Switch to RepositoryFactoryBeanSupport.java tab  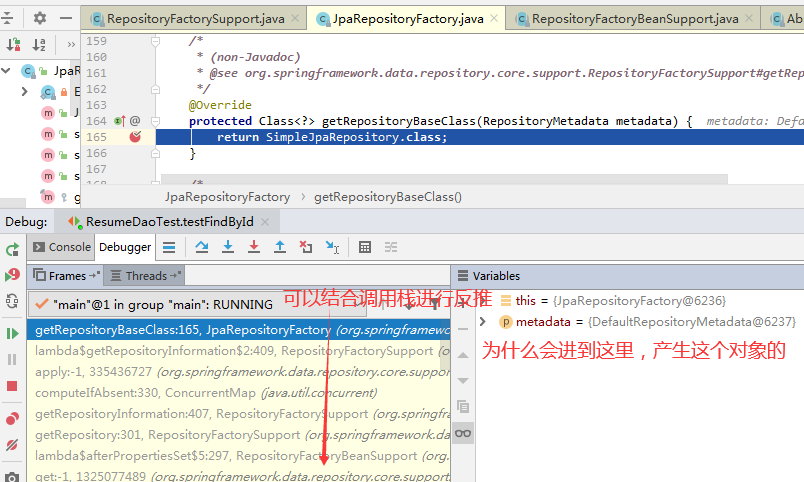point(635,19)
